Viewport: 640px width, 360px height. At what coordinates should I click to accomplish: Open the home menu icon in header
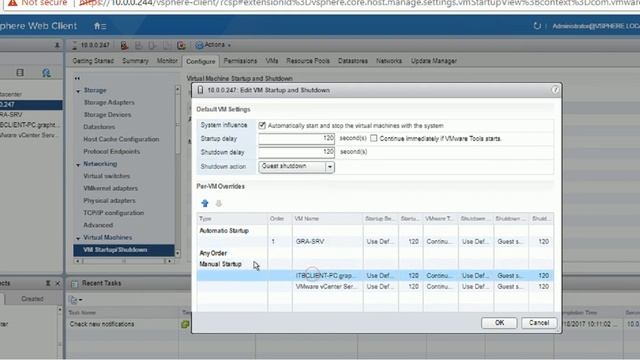(x=100, y=26)
